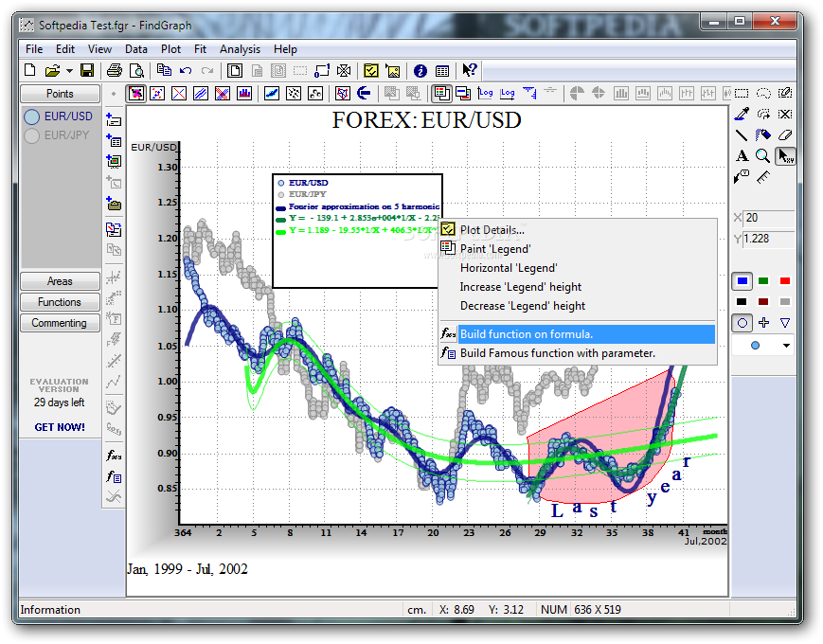This screenshot has width=823, height=644.
Task: Pick the black color swatch
Action: click(742, 302)
